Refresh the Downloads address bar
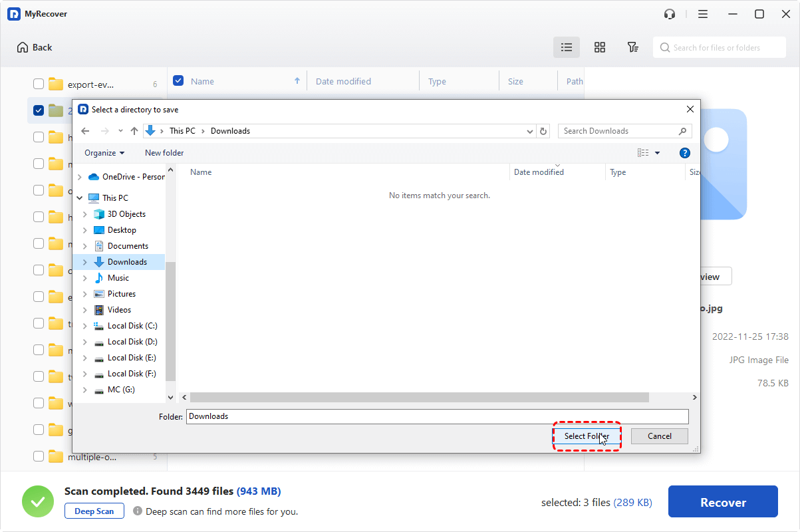The width and height of the screenshot is (800, 532). [x=543, y=131]
